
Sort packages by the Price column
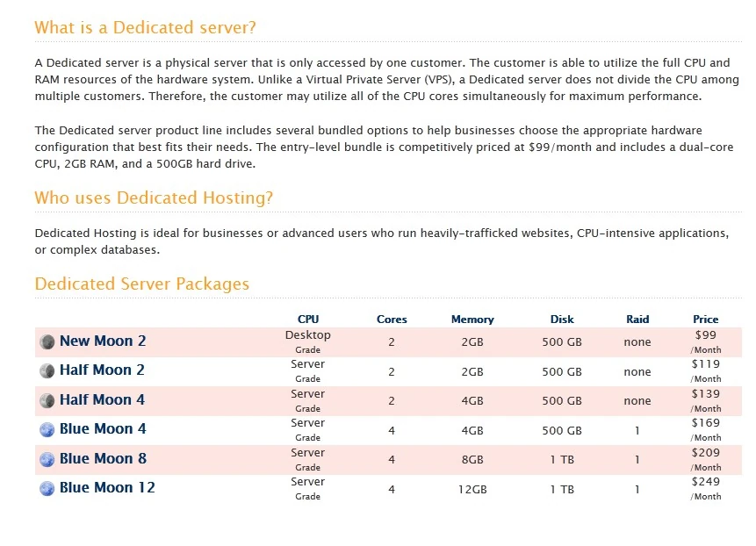[x=706, y=319]
